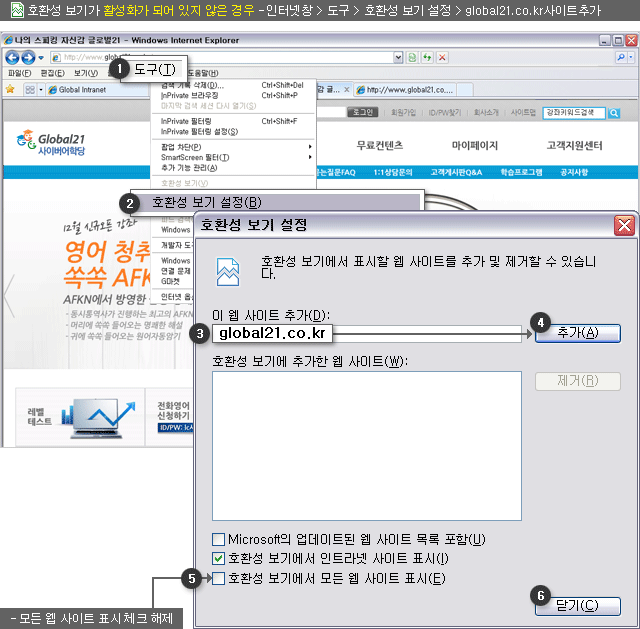Click the green Refresh icon beside address bar
The height and width of the screenshot is (629, 640).
click(428, 58)
